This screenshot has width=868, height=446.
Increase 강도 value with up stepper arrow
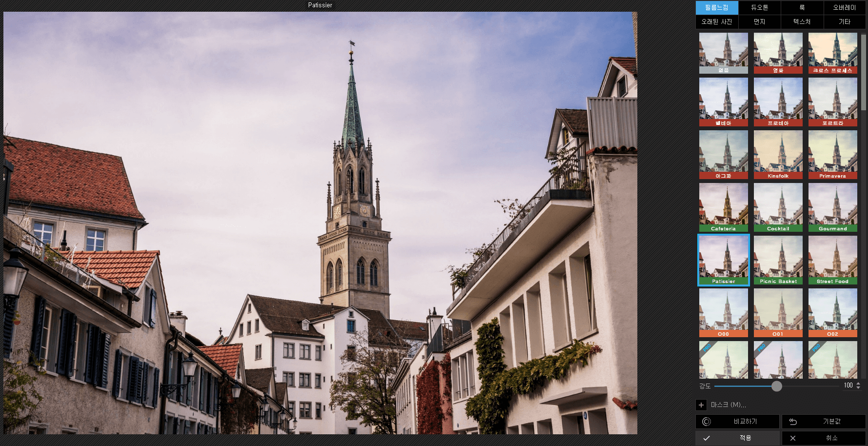[x=858, y=384]
